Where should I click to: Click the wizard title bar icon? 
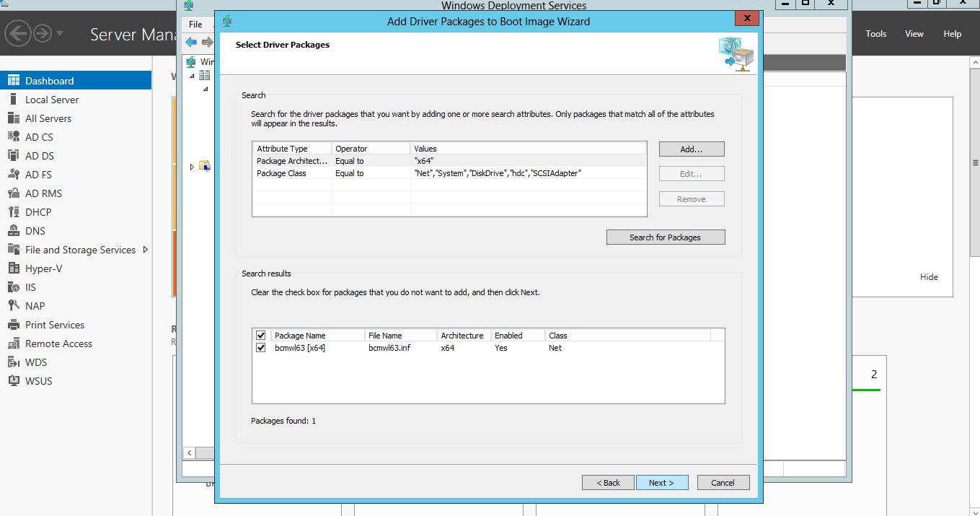pyautogui.click(x=228, y=21)
